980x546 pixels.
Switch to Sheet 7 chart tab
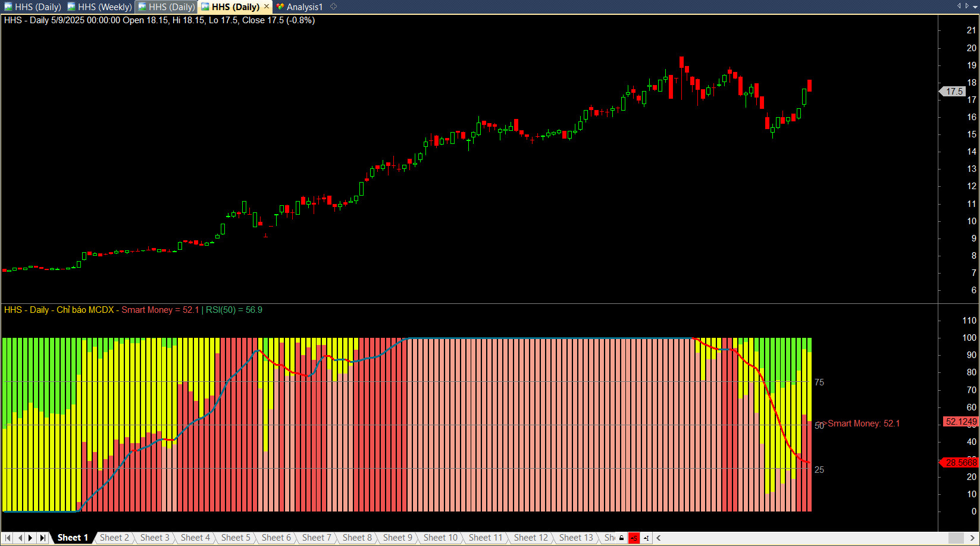[x=317, y=538]
